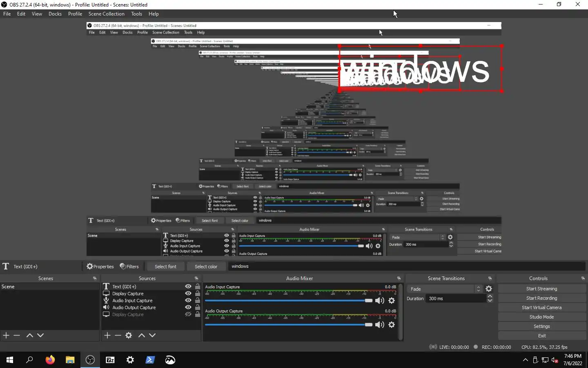The height and width of the screenshot is (368, 588).
Task: Open the Fade transition dropdown
Action: point(445,289)
